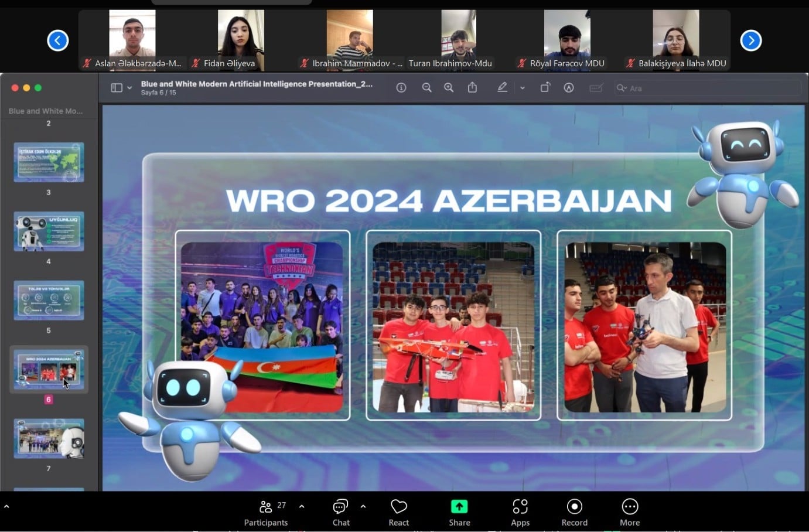The width and height of the screenshot is (809, 532).
Task: Click the name label "Turan Ibrahimov-Mdu"
Action: [x=450, y=63]
